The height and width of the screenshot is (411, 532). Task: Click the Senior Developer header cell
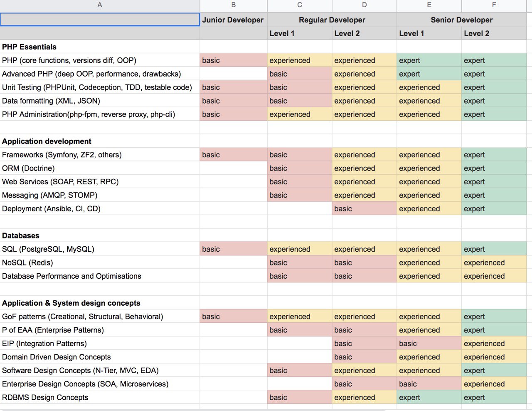click(462, 20)
